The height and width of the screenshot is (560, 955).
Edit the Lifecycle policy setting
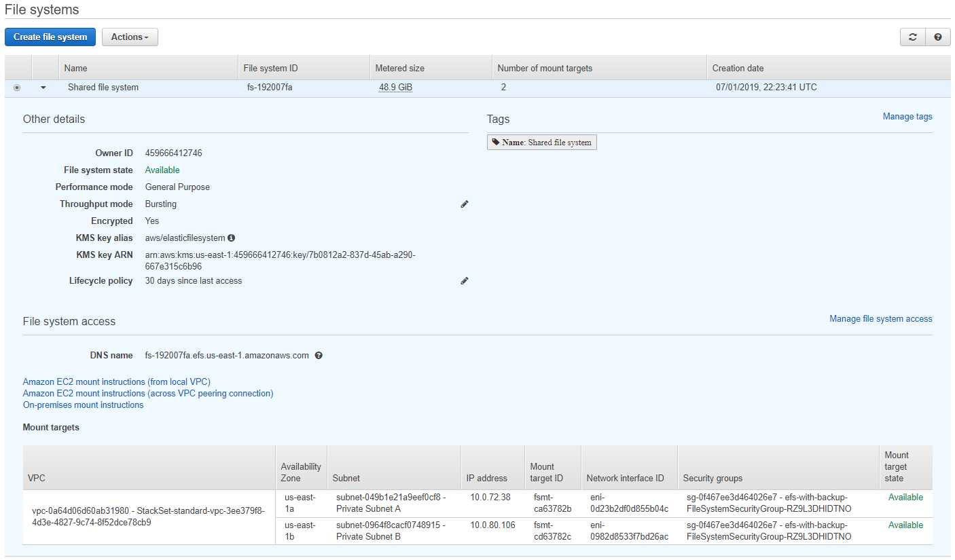point(465,280)
